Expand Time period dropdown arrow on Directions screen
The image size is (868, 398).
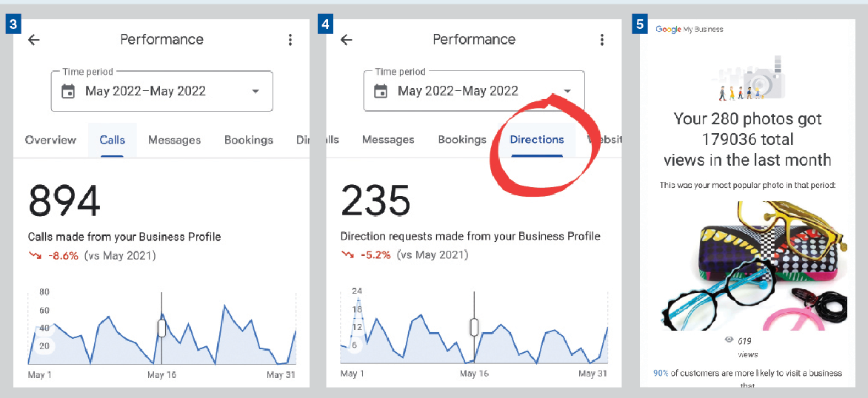[x=567, y=91]
